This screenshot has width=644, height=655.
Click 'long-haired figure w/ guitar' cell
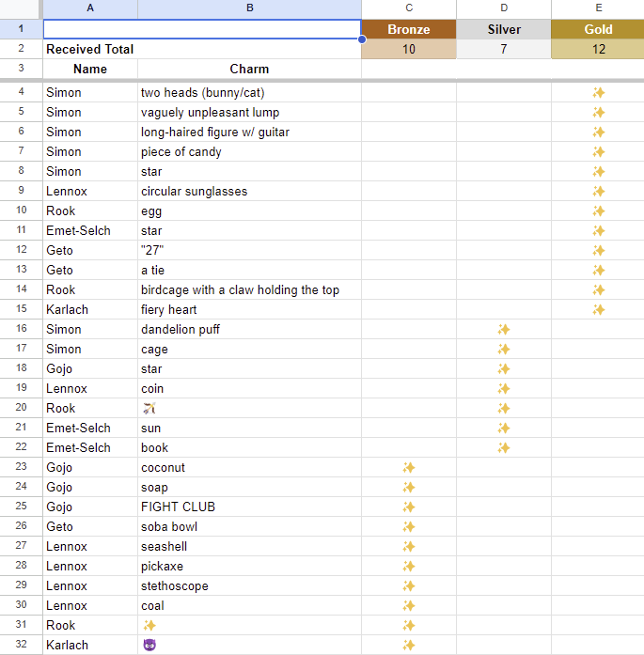click(249, 132)
